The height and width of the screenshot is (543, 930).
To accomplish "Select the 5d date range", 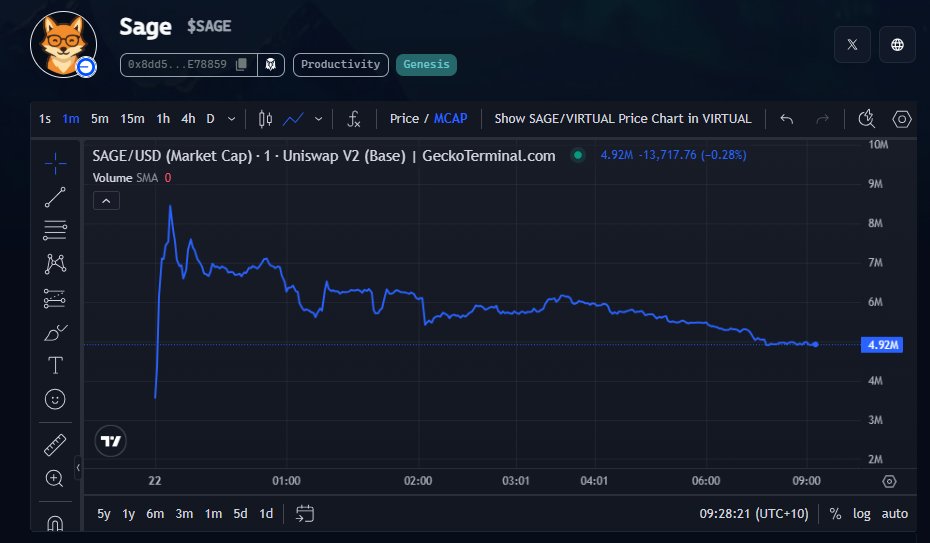I will tap(240, 514).
